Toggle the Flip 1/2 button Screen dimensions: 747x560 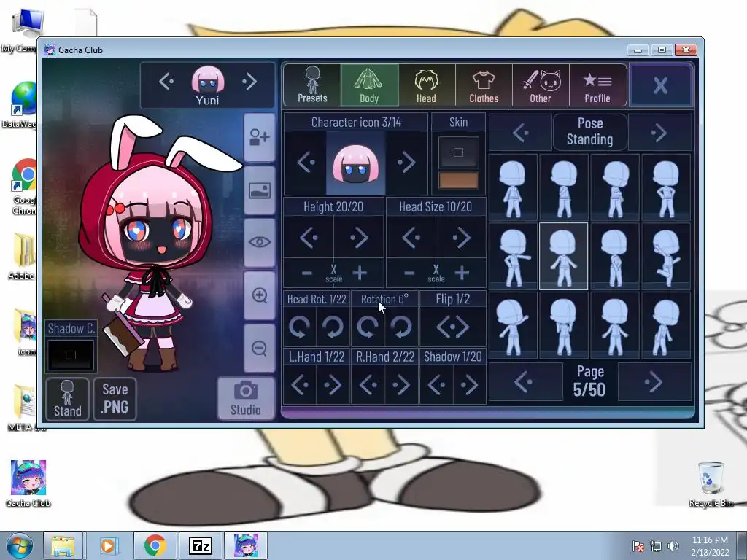coord(452,327)
